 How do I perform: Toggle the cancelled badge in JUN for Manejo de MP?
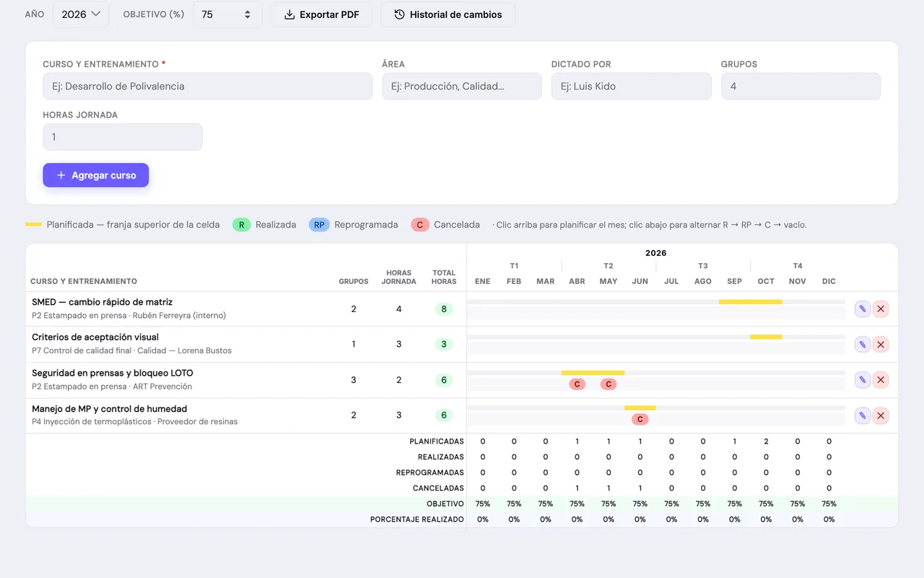coord(640,419)
